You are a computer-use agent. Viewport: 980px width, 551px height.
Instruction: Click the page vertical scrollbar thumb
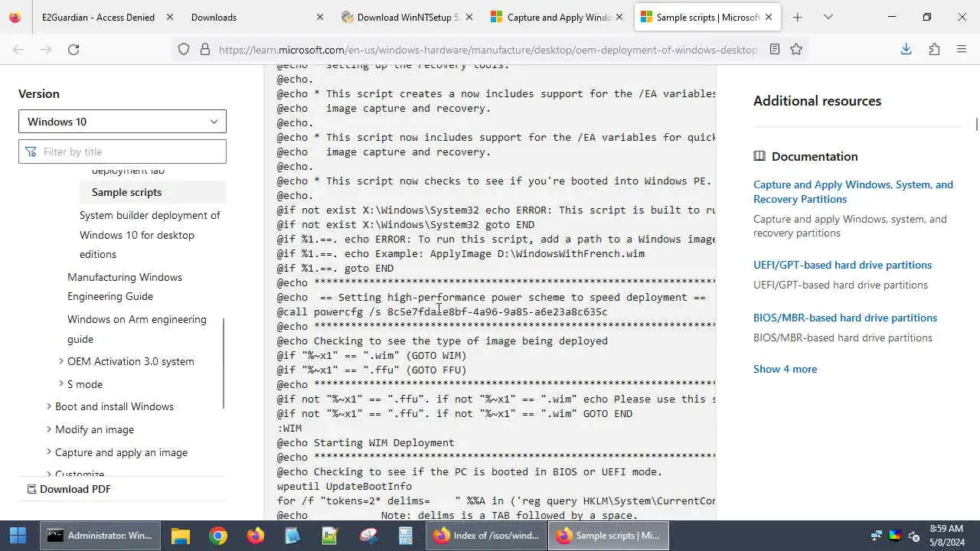976,124
